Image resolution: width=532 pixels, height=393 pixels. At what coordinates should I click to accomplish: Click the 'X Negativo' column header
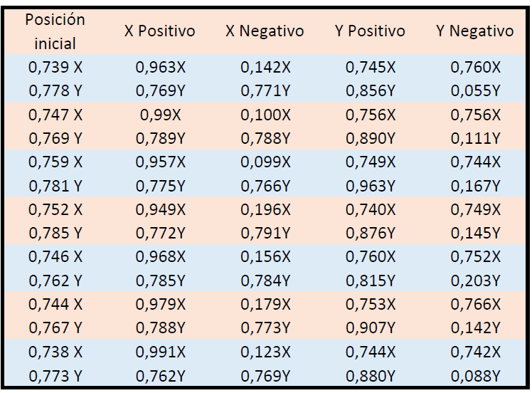pyautogui.click(x=265, y=31)
